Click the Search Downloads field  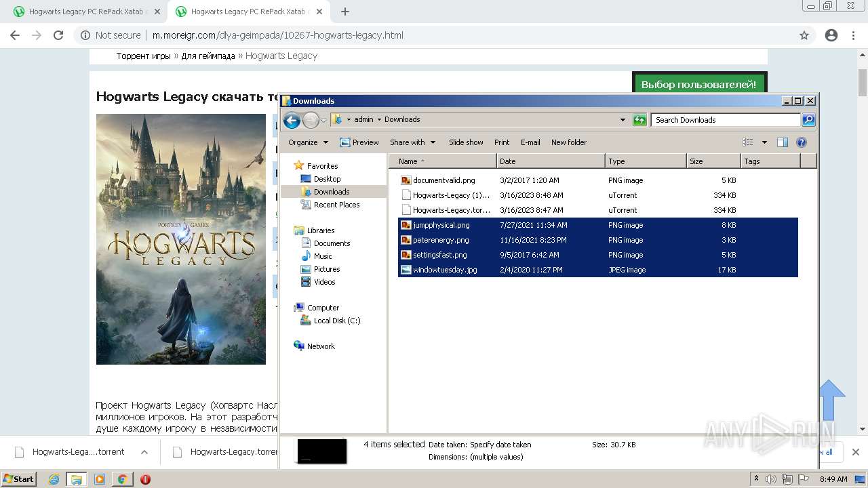(726, 120)
